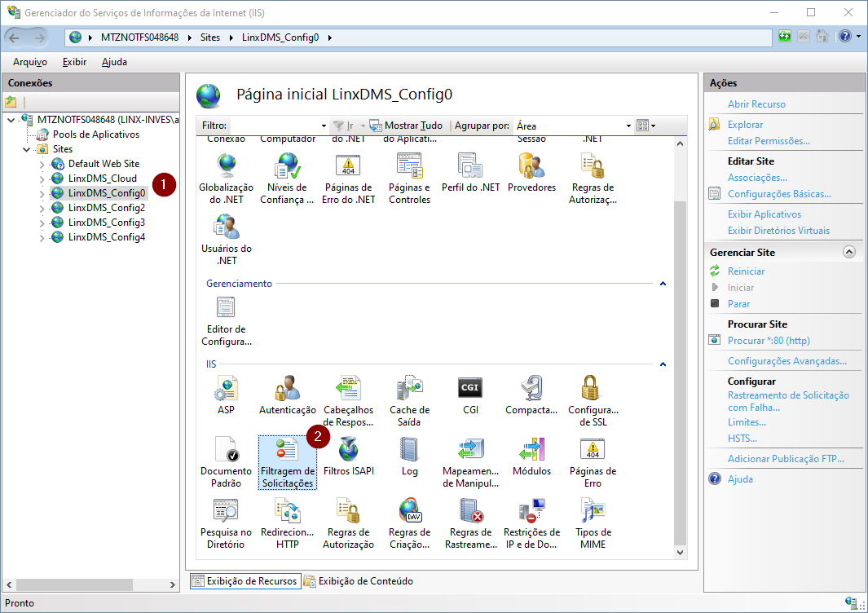Click feature list scrollbar down arrow
The width and height of the screenshot is (868, 613).
(680, 552)
